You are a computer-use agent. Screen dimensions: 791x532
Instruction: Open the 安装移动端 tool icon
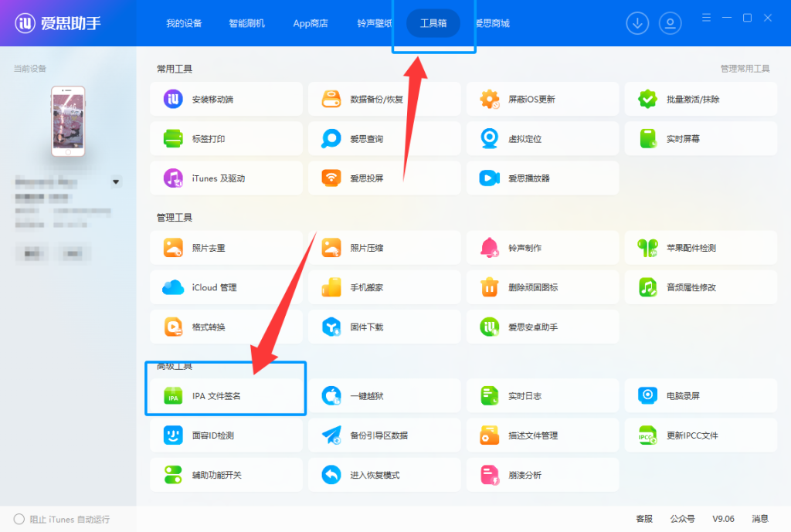click(173, 99)
